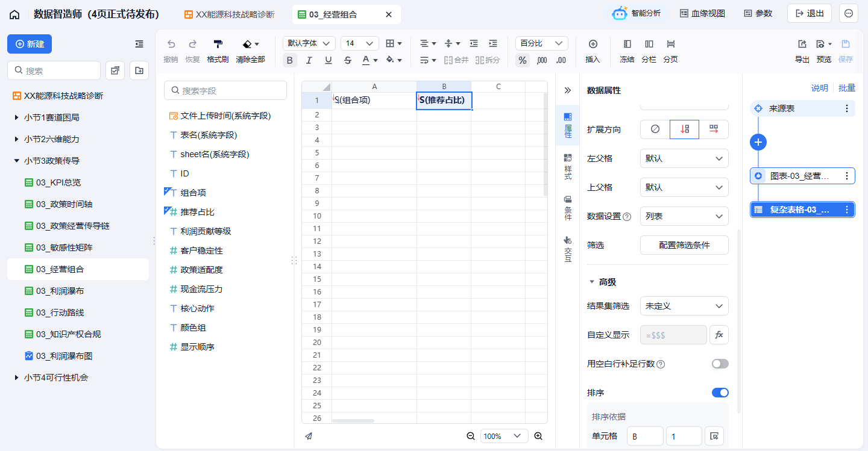Switch to the XX能源科技战略诊断 tab

point(229,14)
